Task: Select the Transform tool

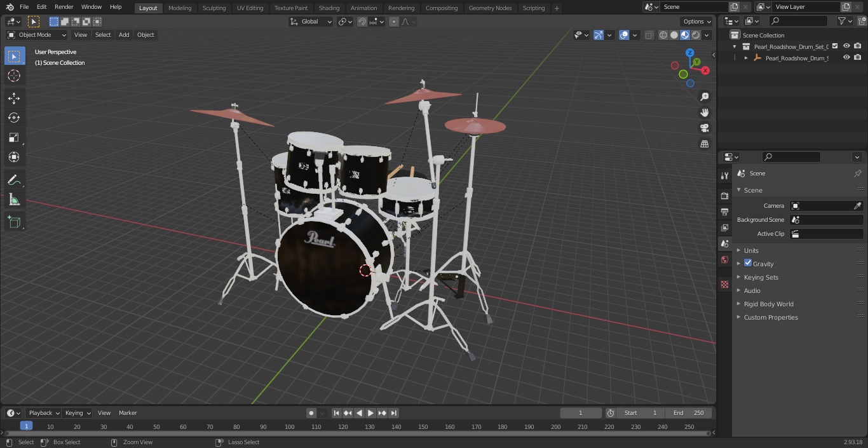Action: (14, 157)
